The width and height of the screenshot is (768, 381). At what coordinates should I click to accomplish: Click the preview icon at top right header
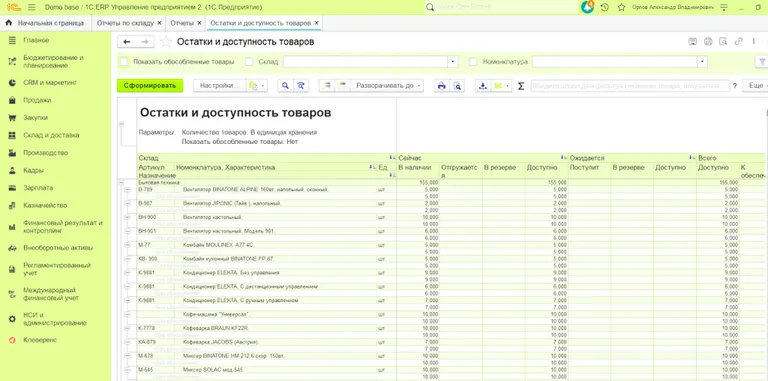tap(723, 42)
